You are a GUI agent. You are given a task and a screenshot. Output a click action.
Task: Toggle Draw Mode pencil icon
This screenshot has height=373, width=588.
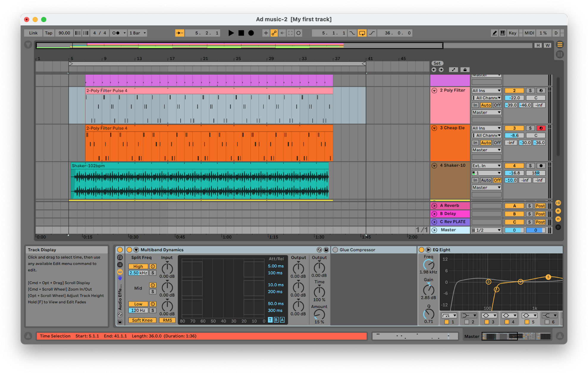[x=494, y=33]
